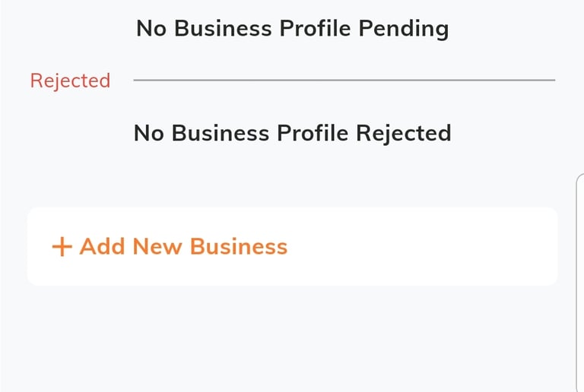
Task: Click the divider line beside Rejected
Action: pyautogui.click(x=344, y=80)
